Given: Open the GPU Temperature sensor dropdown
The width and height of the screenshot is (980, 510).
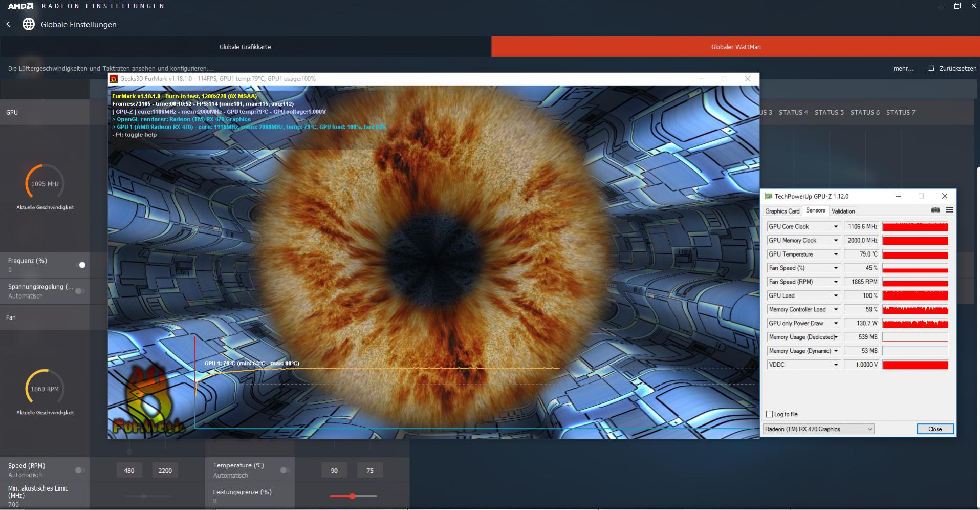Looking at the screenshot, I should click(836, 254).
